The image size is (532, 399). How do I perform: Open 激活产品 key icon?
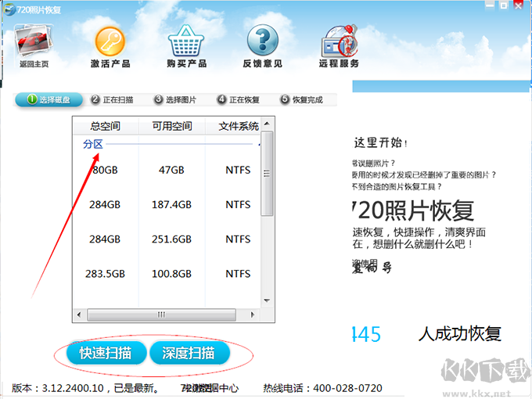point(110,41)
